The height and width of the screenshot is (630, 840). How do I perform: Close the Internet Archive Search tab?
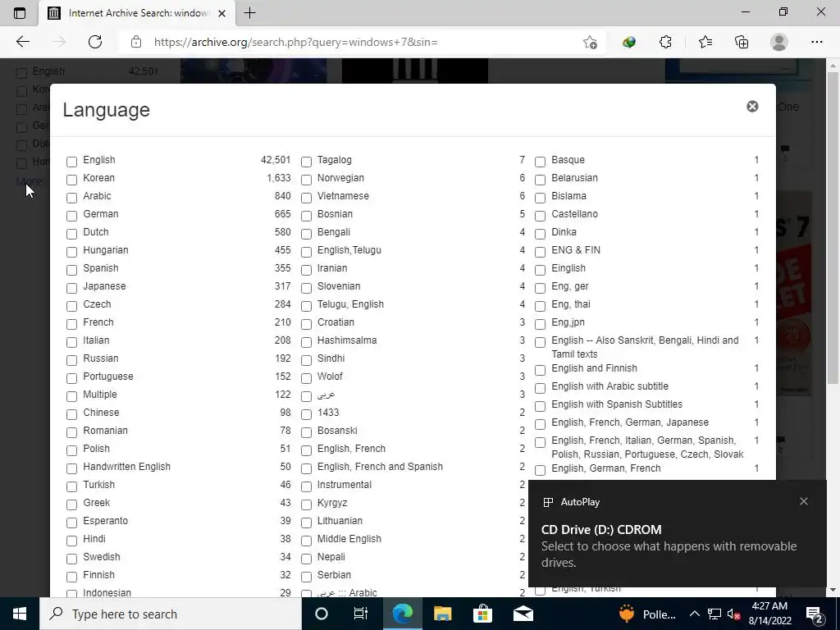pos(221,13)
